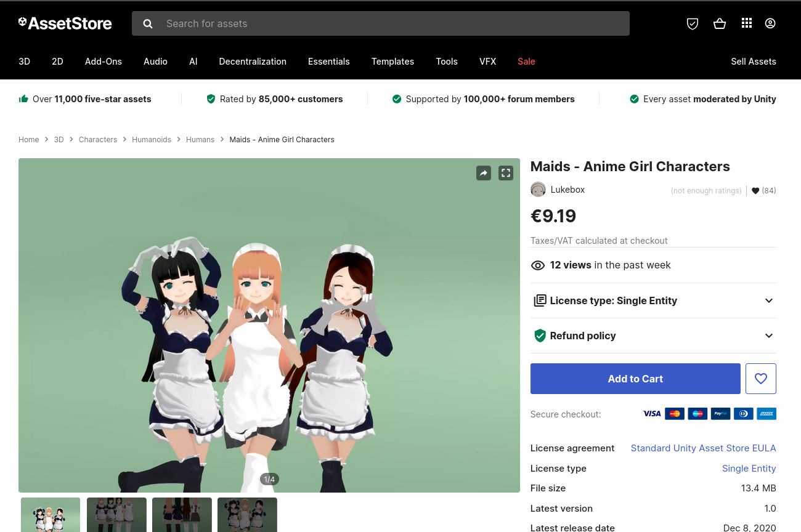The height and width of the screenshot is (532, 801).
Task: Enter fullscreen view of the preview image
Action: pos(506,173)
